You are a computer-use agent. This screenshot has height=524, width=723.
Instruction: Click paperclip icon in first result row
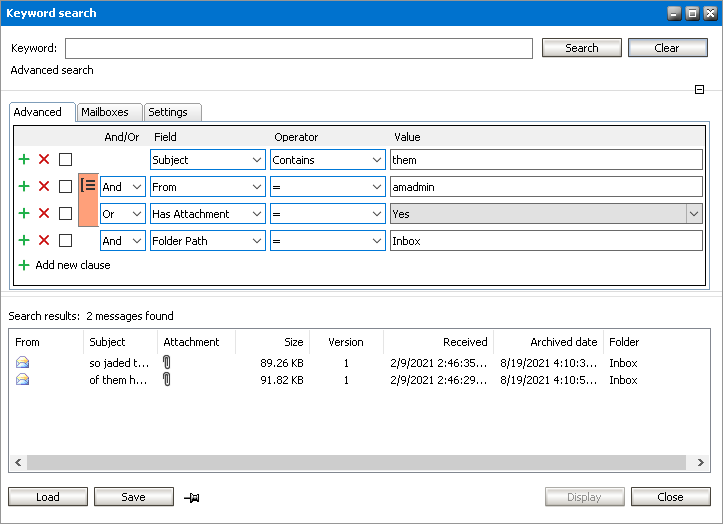pos(167,363)
